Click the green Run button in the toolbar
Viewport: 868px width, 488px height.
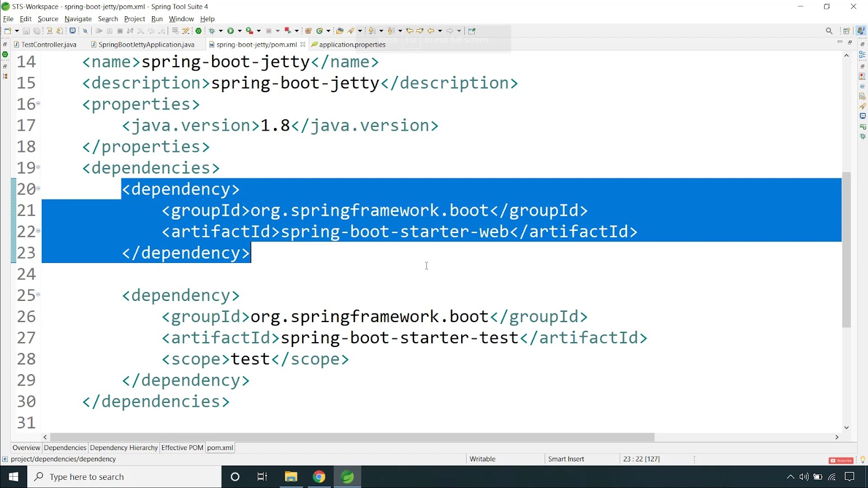pos(231,31)
